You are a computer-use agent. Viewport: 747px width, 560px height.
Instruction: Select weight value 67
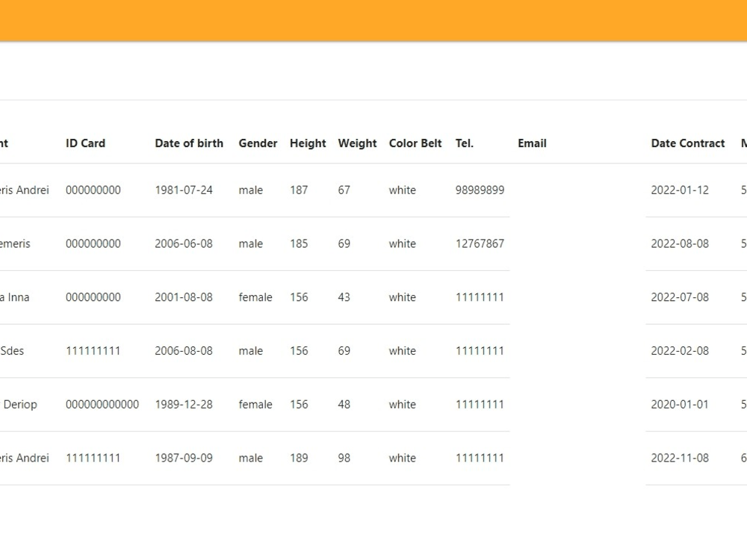(344, 190)
